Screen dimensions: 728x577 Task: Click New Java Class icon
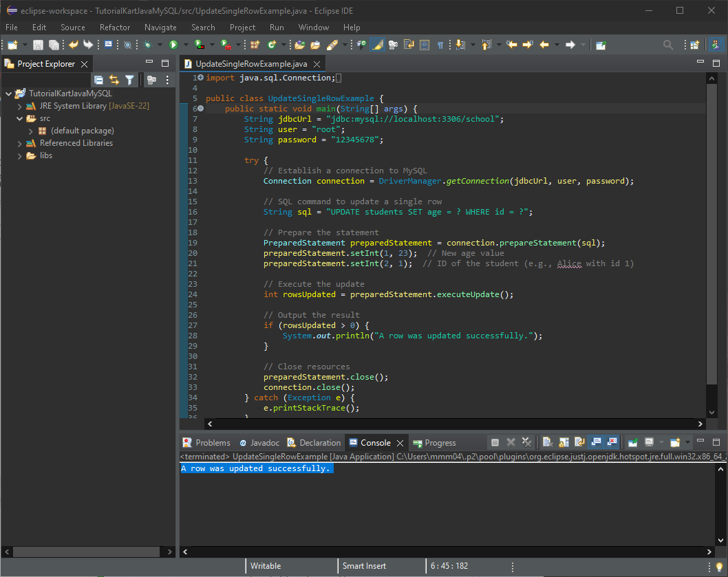(x=272, y=45)
